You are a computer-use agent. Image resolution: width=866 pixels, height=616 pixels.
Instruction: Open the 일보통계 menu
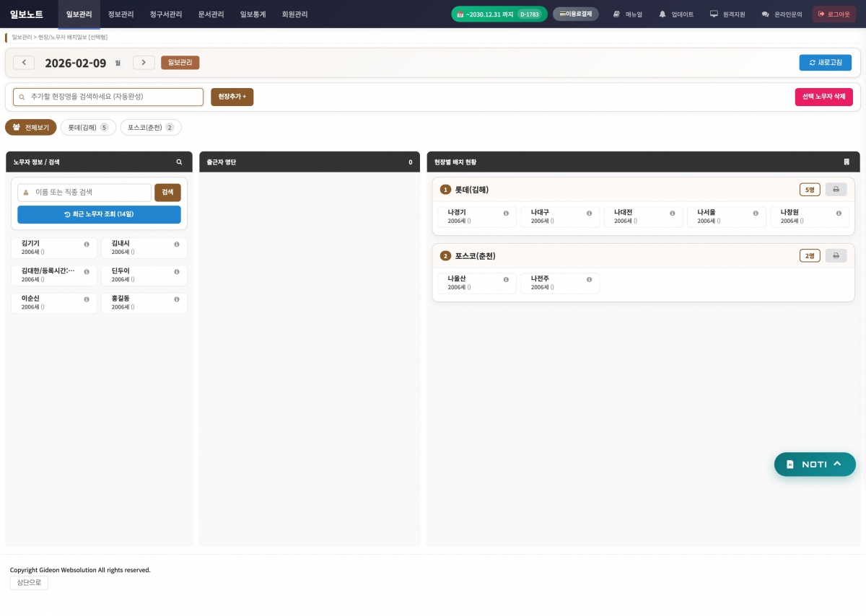pyautogui.click(x=253, y=14)
